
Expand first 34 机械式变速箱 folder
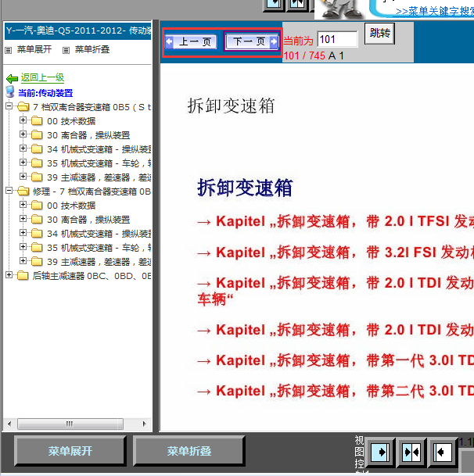pyautogui.click(x=23, y=149)
